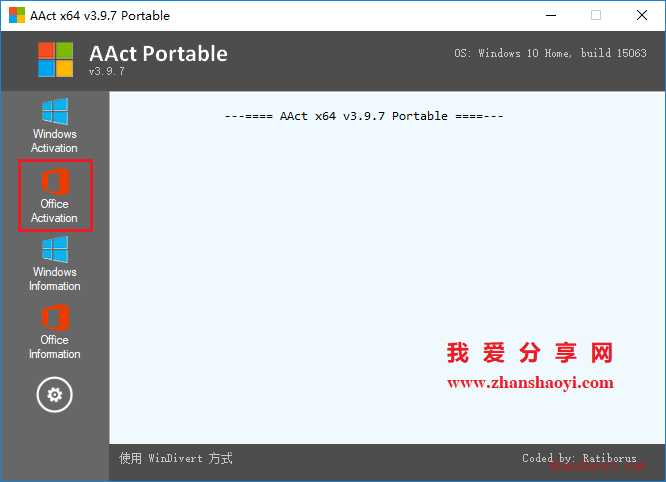Click the v3.9.7 version label
This screenshot has height=482, width=666.
107,71
